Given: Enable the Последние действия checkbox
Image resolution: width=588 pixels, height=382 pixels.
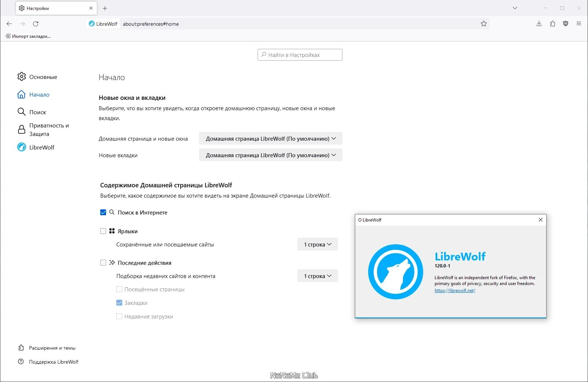Looking at the screenshot, I should tap(103, 263).
